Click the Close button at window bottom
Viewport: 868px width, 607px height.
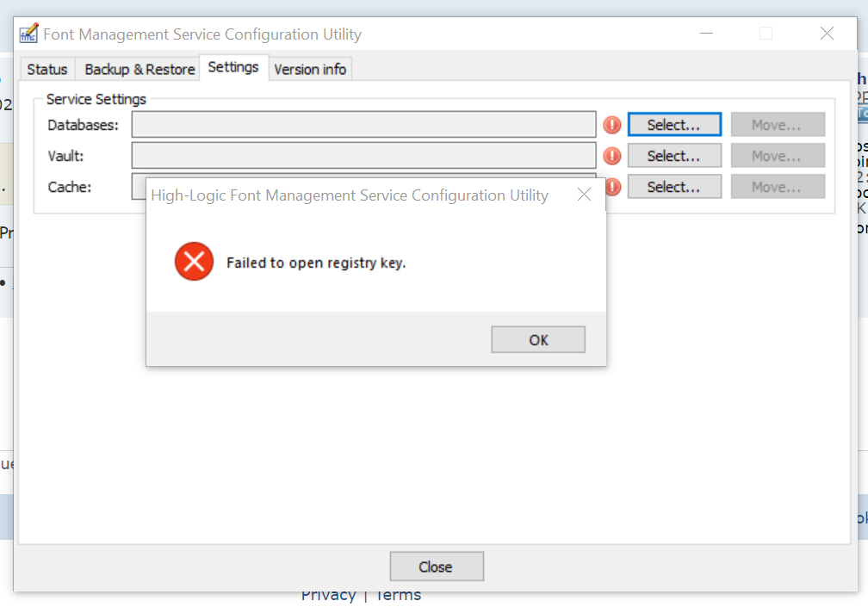point(437,566)
